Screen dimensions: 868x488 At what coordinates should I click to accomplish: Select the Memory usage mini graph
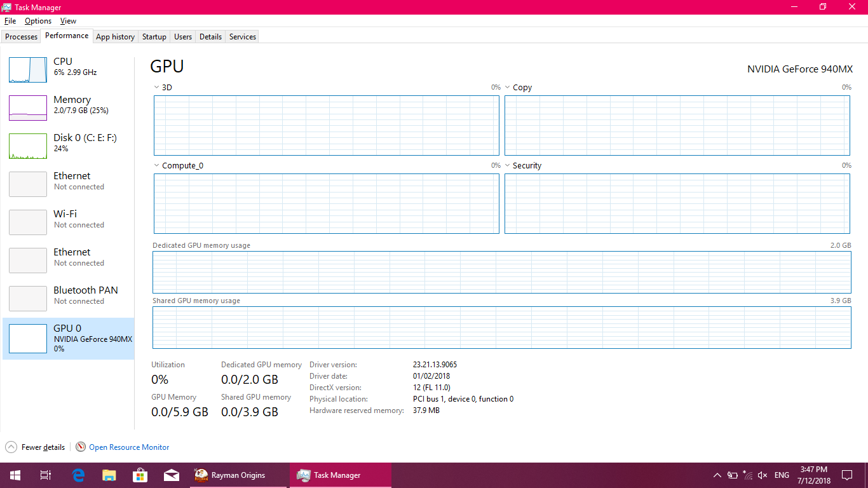(28, 108)
